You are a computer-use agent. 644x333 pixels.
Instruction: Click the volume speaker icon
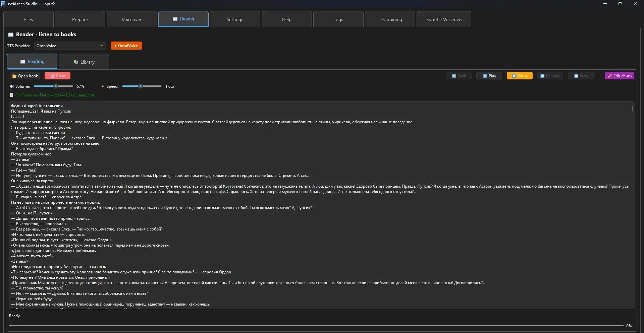(12, 86)
